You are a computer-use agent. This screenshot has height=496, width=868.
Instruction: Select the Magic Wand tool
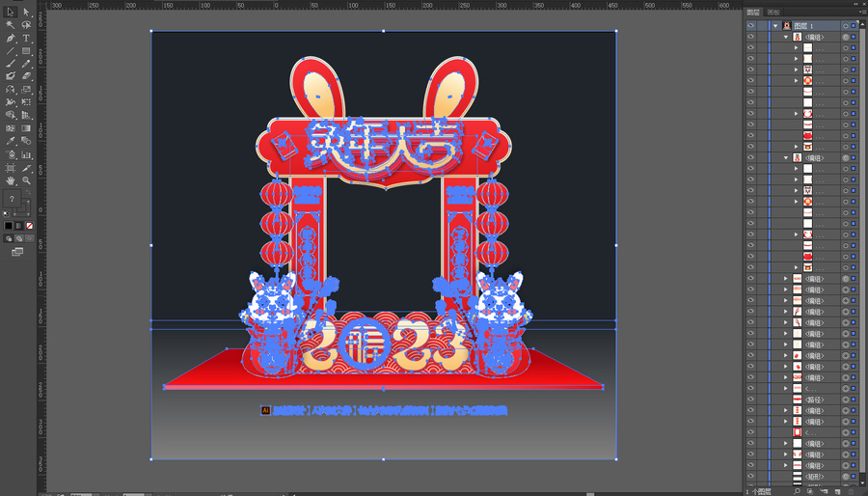click(11, 25)
